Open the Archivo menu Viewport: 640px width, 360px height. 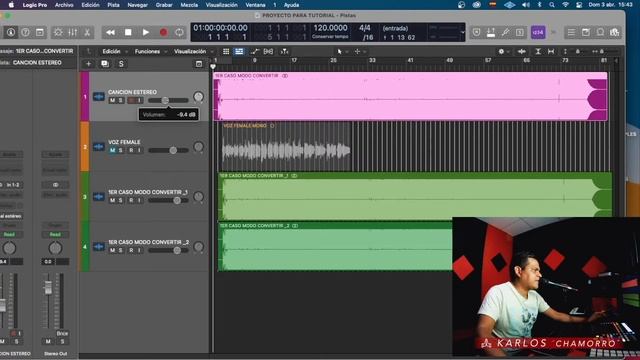64,5
